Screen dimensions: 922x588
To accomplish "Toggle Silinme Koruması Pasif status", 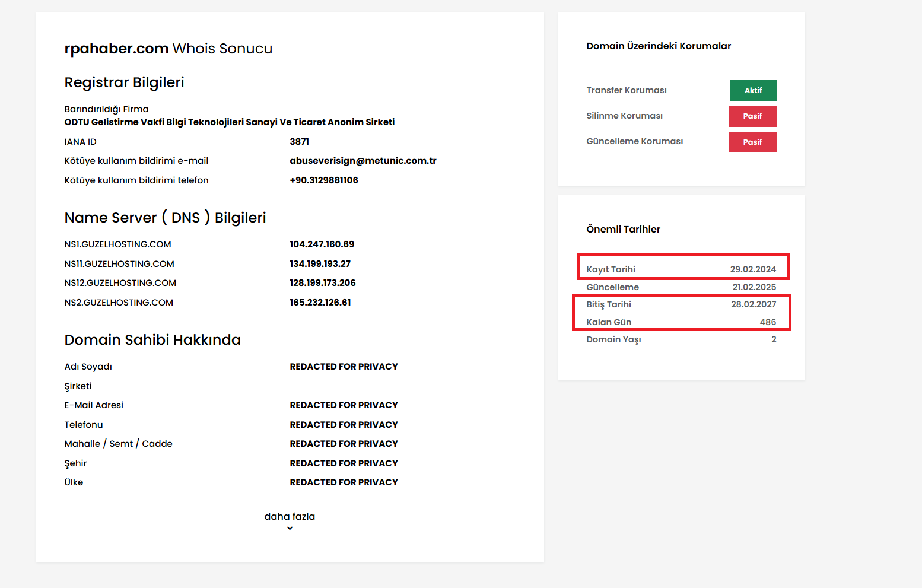I will coord(752,116).
